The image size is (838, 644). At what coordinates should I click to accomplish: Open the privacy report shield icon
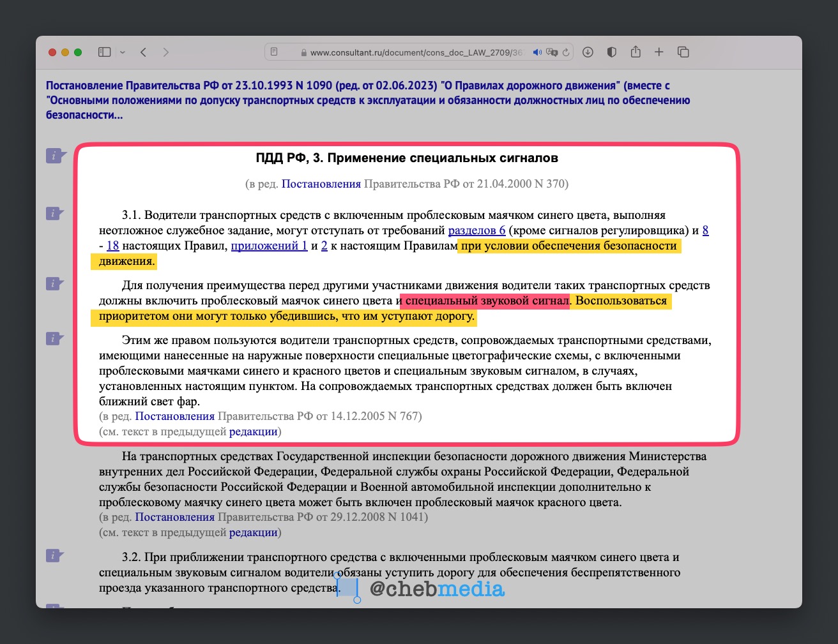(x=611, y=52)
